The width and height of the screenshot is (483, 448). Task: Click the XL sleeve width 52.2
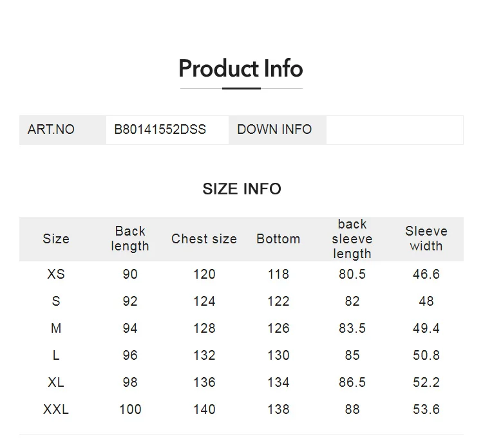(x=426, y=382)
